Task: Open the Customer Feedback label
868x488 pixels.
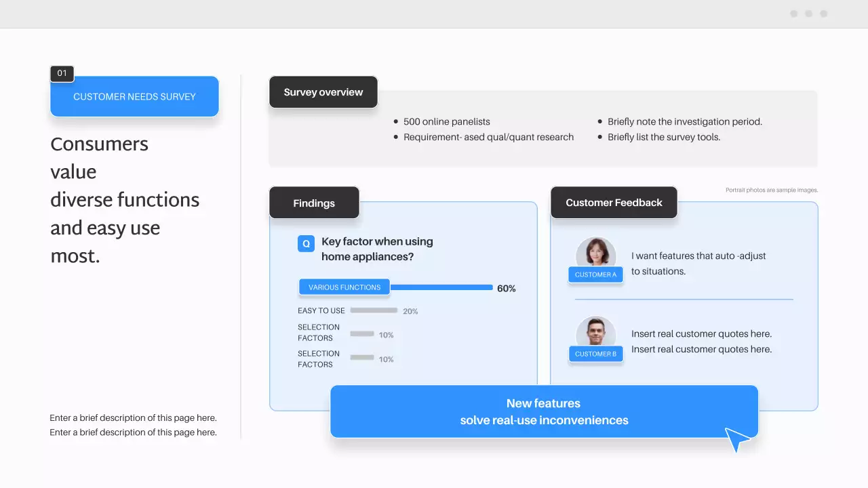Action: tap(614, 203)
